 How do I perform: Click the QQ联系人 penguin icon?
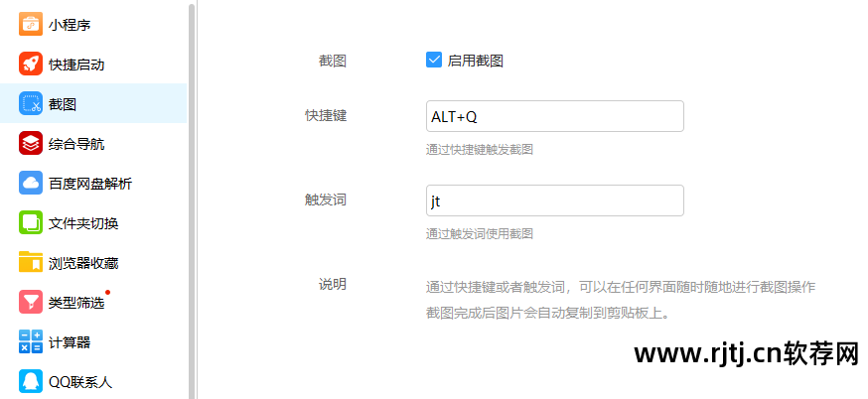[x=31, y=381]
